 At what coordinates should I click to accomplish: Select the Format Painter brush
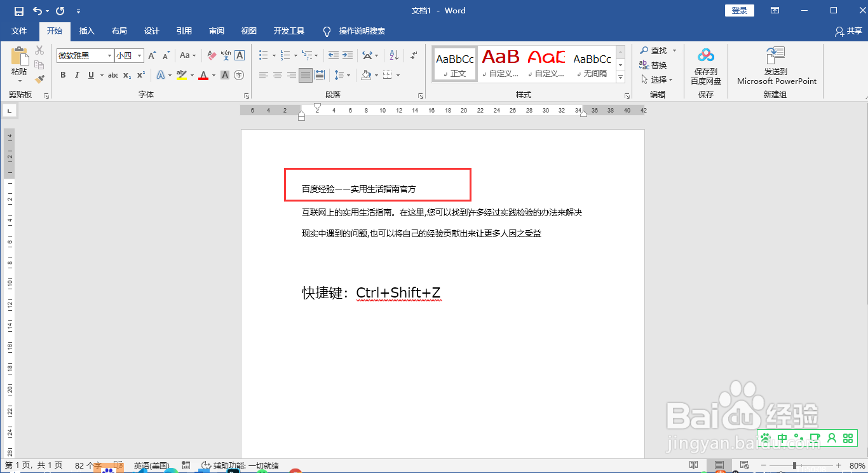[x=39, y=79]
